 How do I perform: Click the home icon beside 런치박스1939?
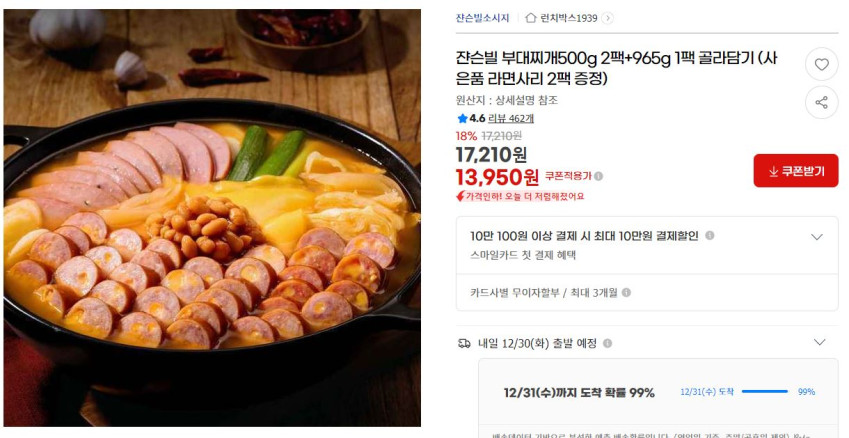[x=531, y=18]
